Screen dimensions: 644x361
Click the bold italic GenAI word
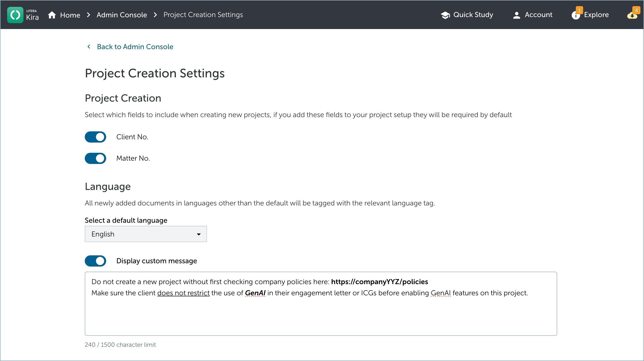255,293
